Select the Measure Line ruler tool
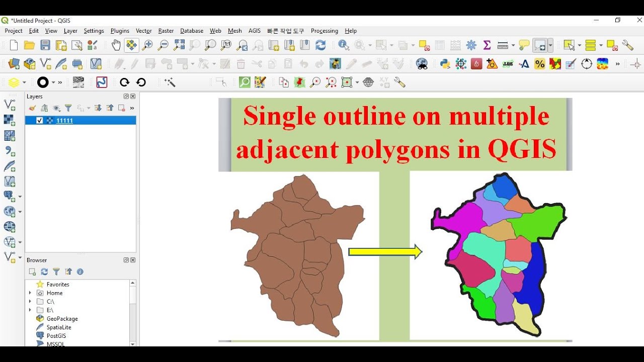Screen dimensions: 644x362 click(x=503, y=45)
